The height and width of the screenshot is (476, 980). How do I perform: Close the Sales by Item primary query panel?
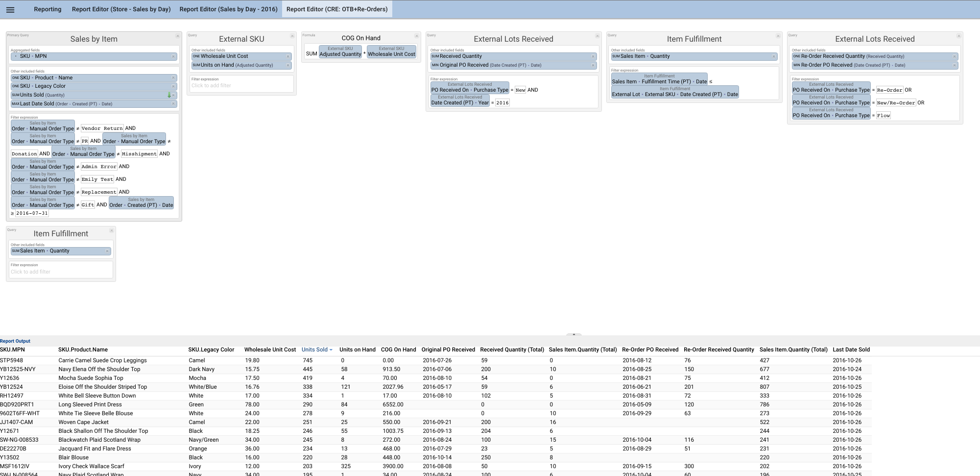click(x=177, y=36)
